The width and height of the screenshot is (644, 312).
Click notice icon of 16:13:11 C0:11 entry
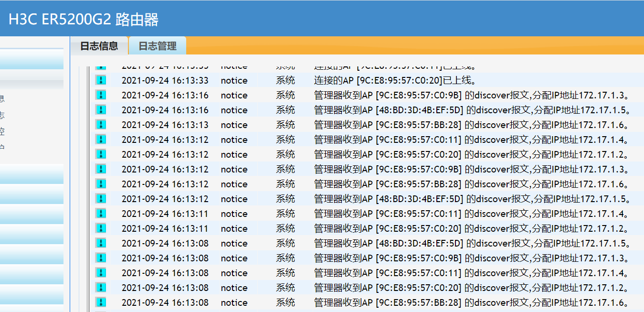click(x=100, y=213)
